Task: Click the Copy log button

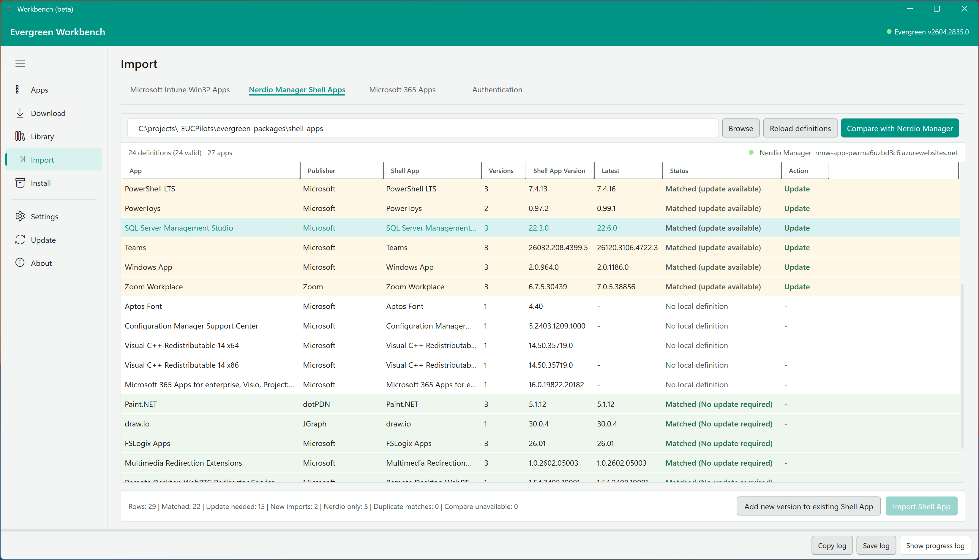Action: coord(832,545)
